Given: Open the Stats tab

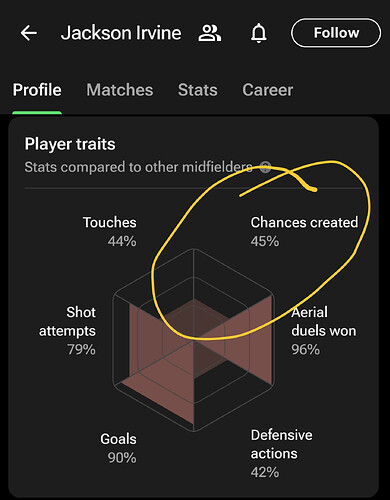Looking at the screenshot, I should tap(198, 90).
